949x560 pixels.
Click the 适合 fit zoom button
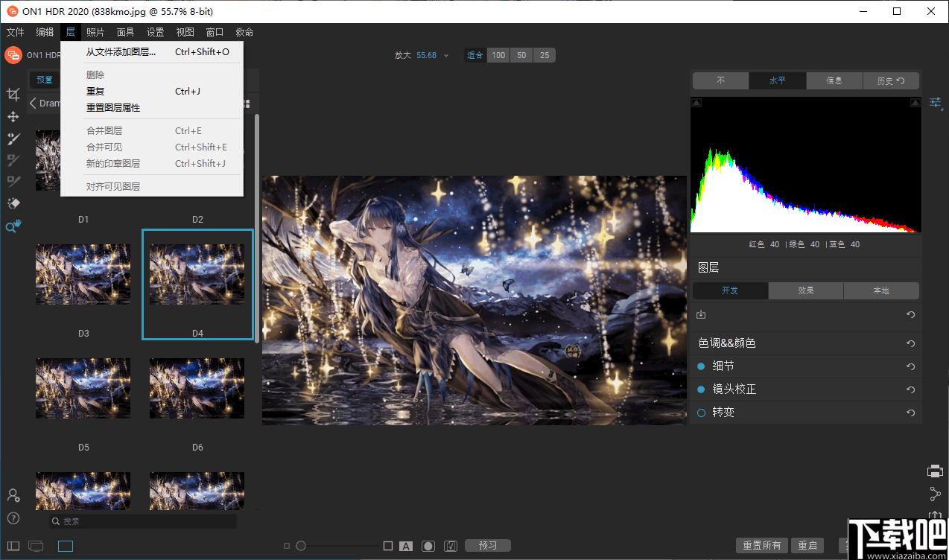click(475, 55)
